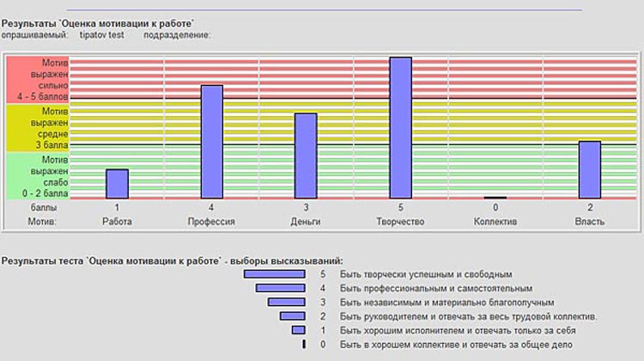
Task: Click the 'баллы' row label
Action: coord(44,208)
